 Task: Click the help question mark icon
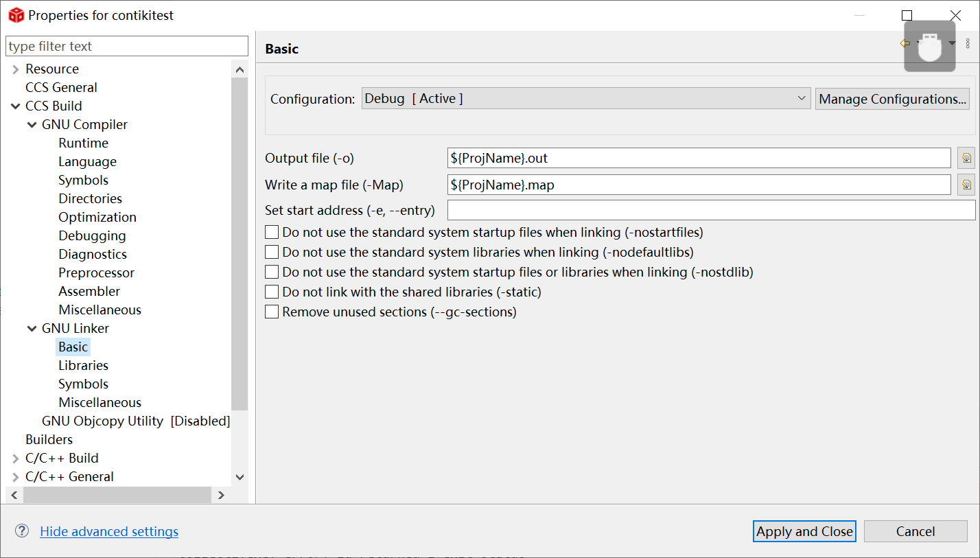(x=22, y=531)
